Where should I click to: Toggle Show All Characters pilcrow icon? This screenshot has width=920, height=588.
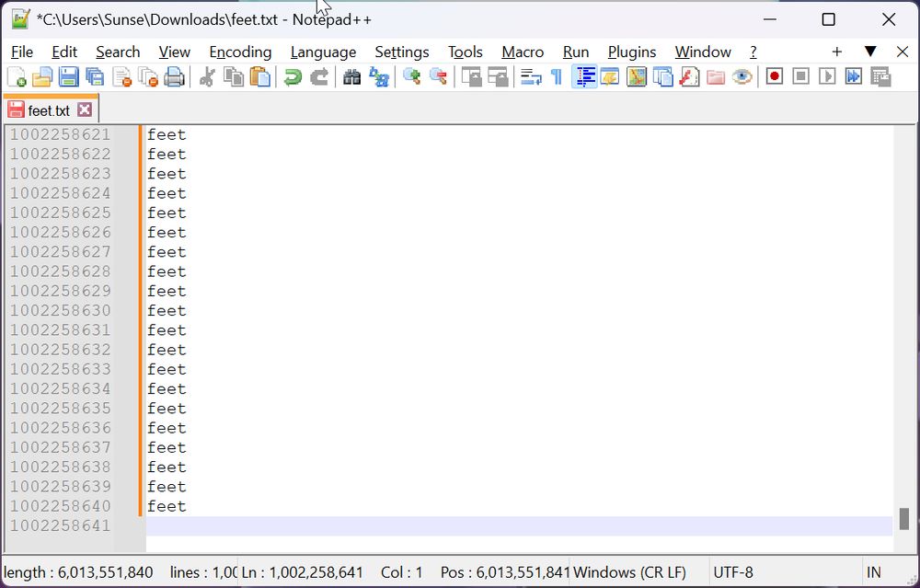(x=557, y=77)
